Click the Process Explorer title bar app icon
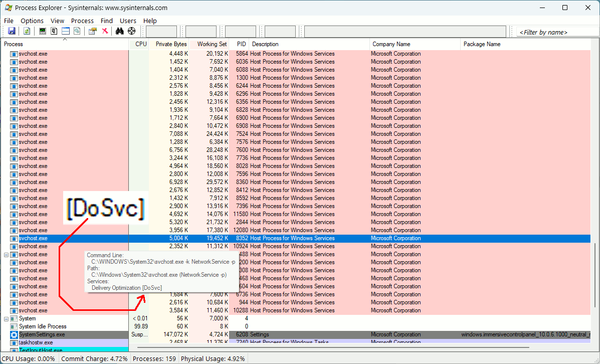The height and width of the screenshot is (364, 600). pyautogui.click(x=9, y=8)
